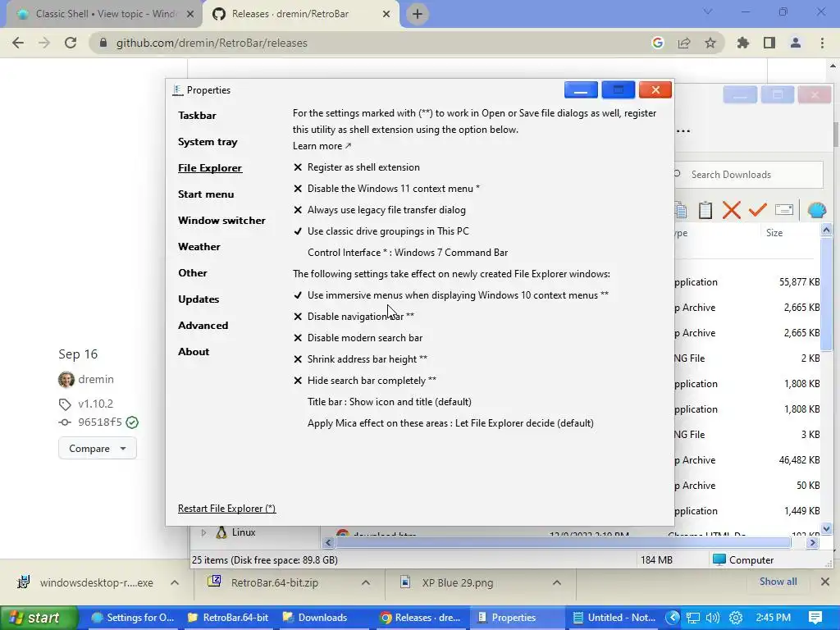Screen dimensions: 840x630
Task: Open the Advanced section
Action: tap(203, 326)
